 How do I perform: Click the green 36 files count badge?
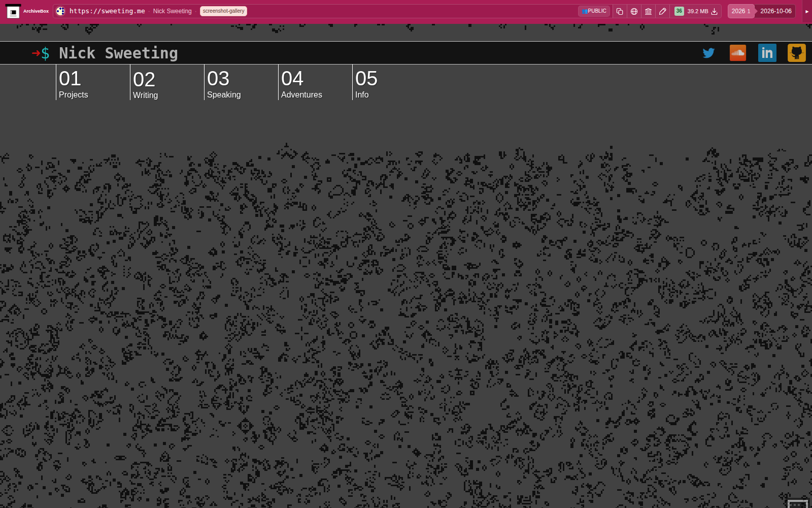(x=679, y=11)
